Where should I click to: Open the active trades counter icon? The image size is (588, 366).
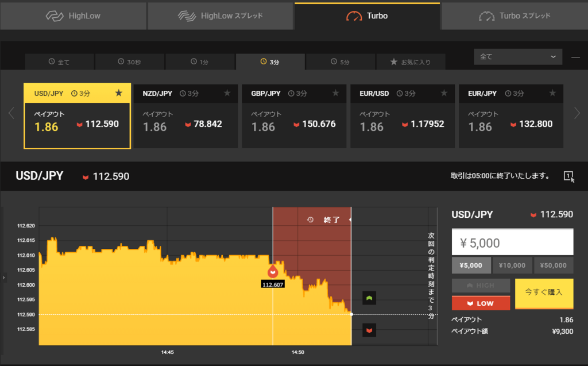click(568, 176)
